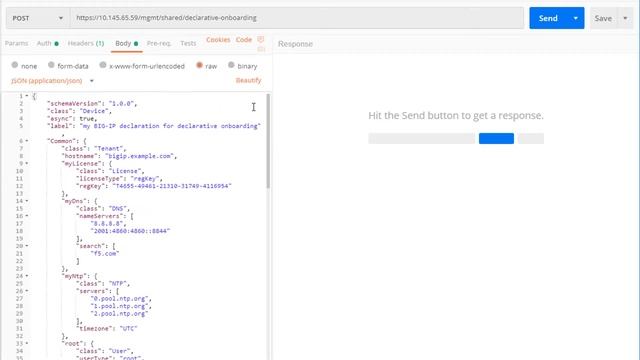Viewport: 640px width, 360px height.
Task: Click the "class": "Device" line
Action: tap(79, 111)
